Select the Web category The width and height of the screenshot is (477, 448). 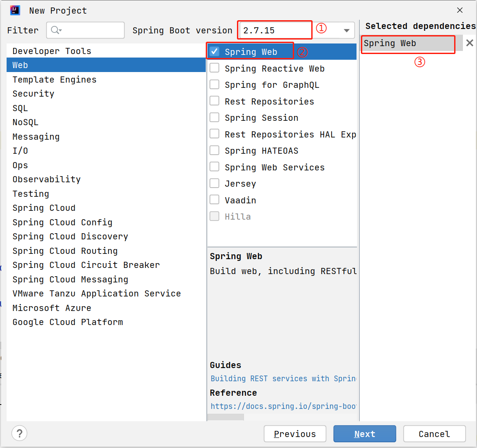(x=106, y=65)
